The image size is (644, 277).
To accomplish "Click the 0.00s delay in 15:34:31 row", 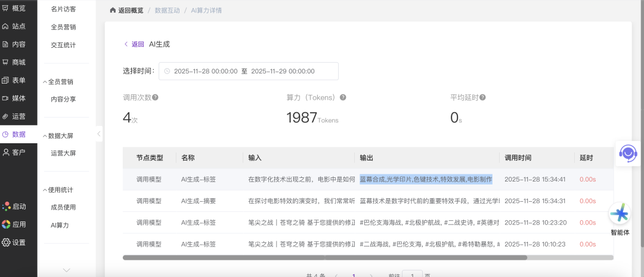I will (588, 201).
